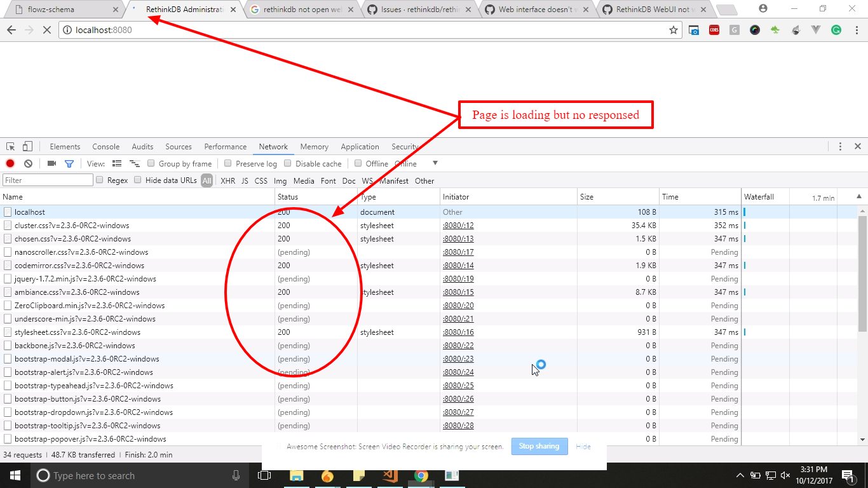Switch to the Console tab
This screenshot has width=868, height=488.
[106, 146]
